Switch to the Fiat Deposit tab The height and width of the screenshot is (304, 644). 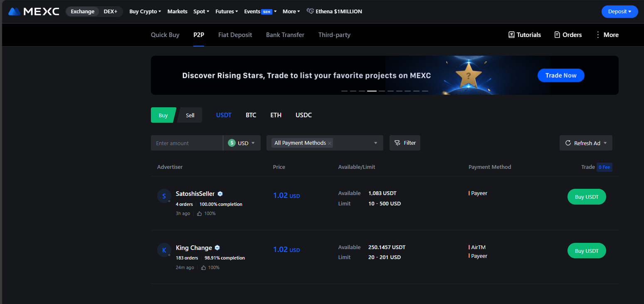(x=235, y=35)
